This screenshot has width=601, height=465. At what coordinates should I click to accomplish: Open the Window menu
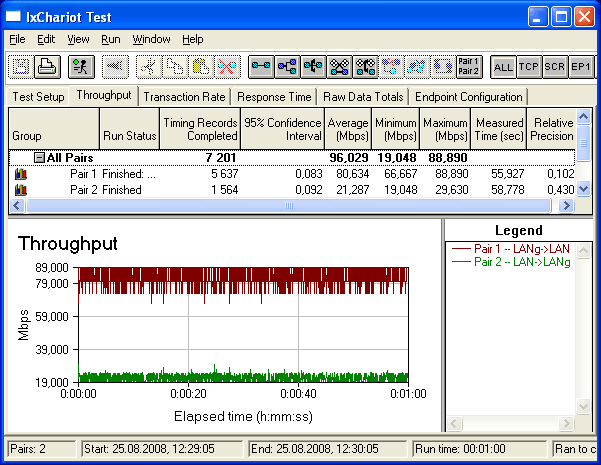coord(151,39)
